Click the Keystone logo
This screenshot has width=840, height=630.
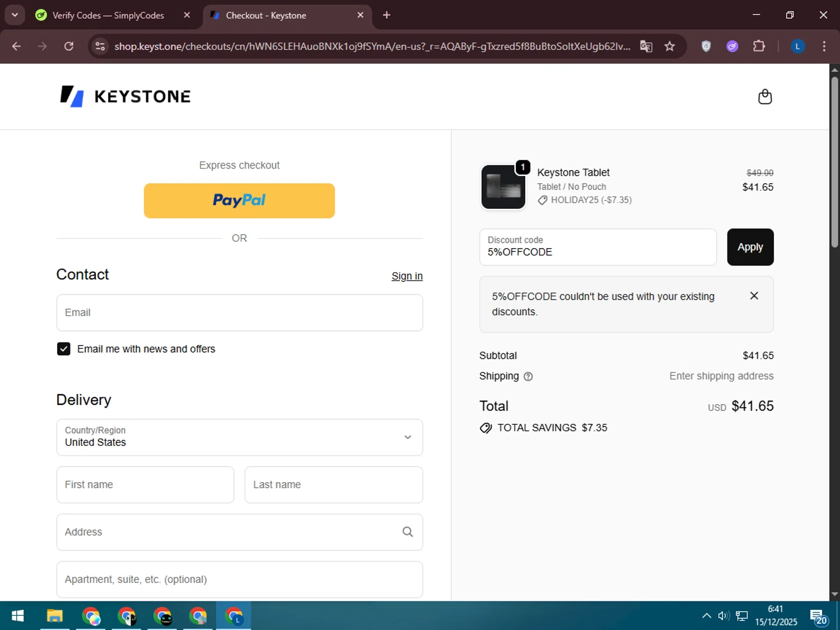point(125,96)
